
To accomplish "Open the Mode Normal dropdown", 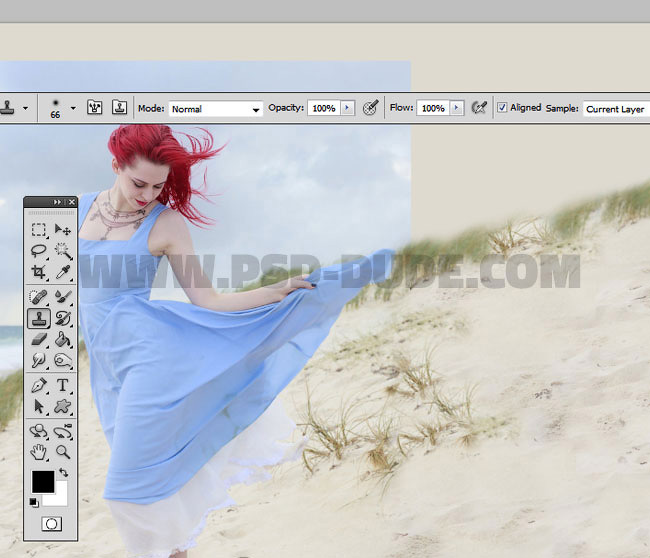I will 216,109.
